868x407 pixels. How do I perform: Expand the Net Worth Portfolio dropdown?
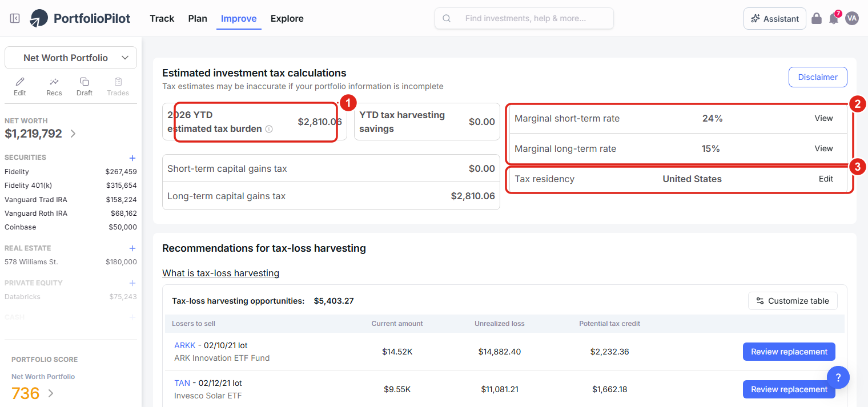pos(71,58)
